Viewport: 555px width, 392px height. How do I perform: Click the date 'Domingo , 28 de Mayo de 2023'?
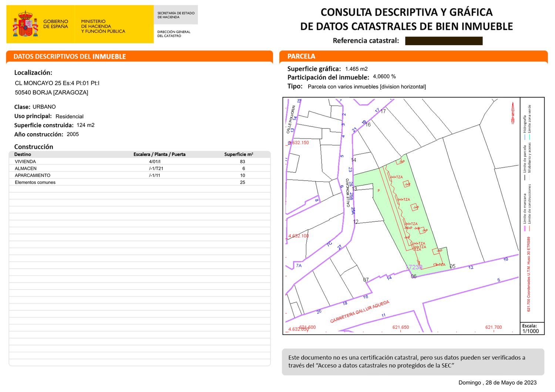point(497,383)
